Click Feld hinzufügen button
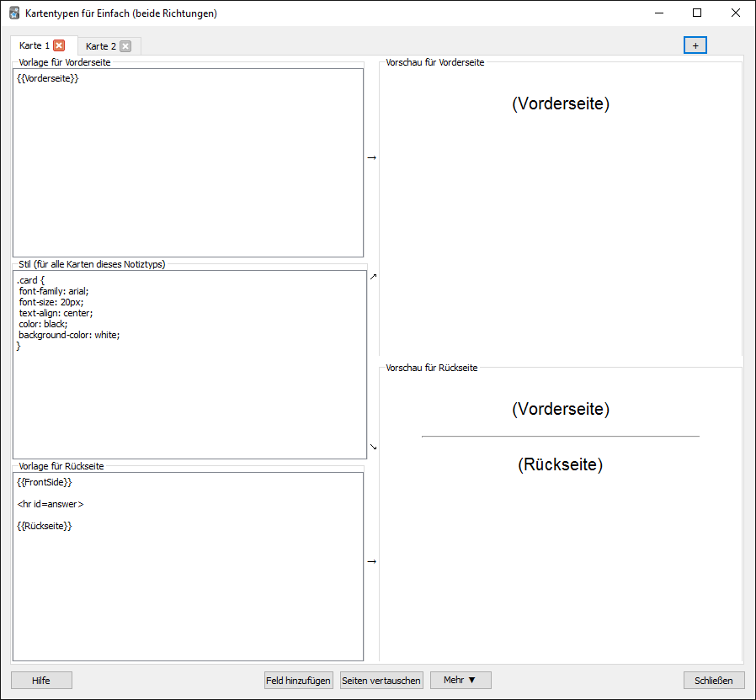The image size is (756, 700). tap(299, 681)
